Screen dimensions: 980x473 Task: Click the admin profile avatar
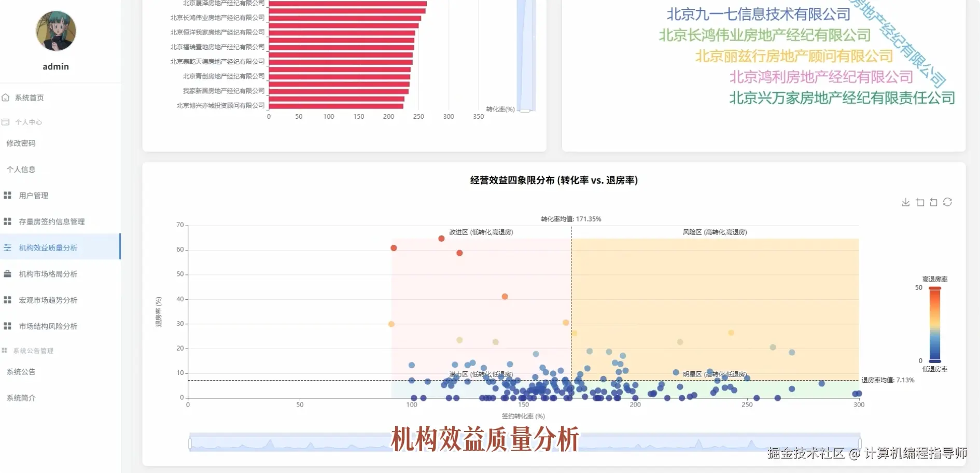click(55, 32)
